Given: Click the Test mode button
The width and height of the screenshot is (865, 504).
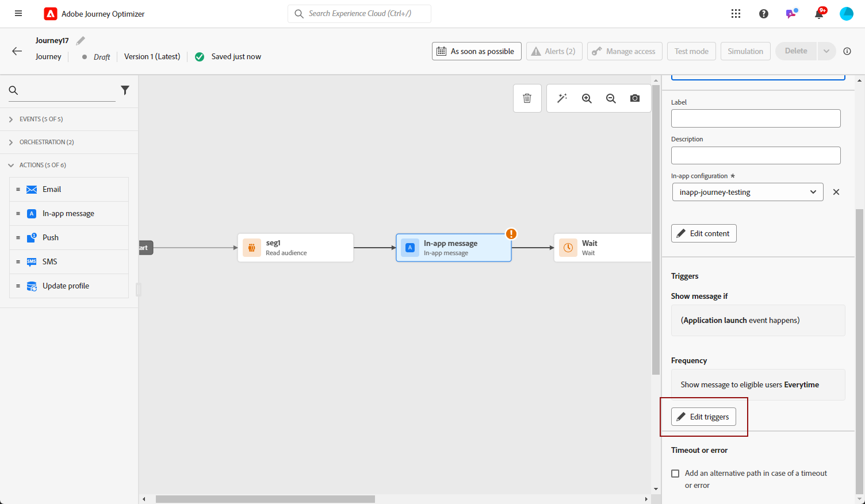Looking at the screenshot, I should (691, 51).
